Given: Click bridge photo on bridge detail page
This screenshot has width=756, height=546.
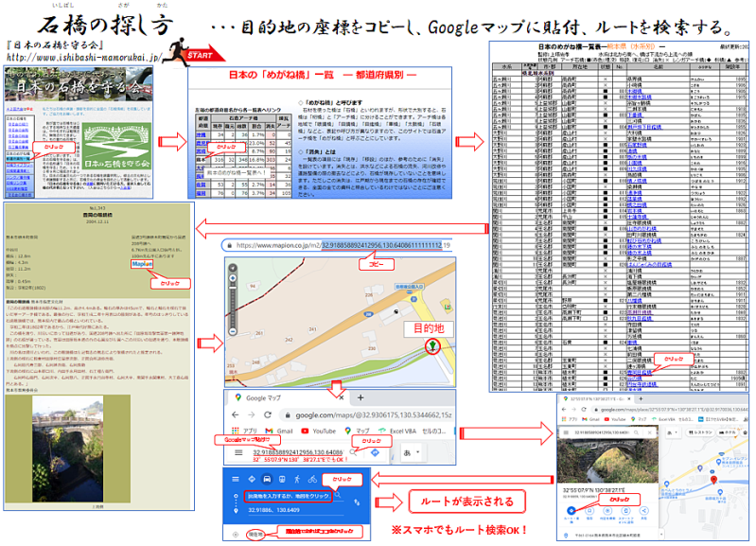Looking at the screenshot, I should [67, 449].
